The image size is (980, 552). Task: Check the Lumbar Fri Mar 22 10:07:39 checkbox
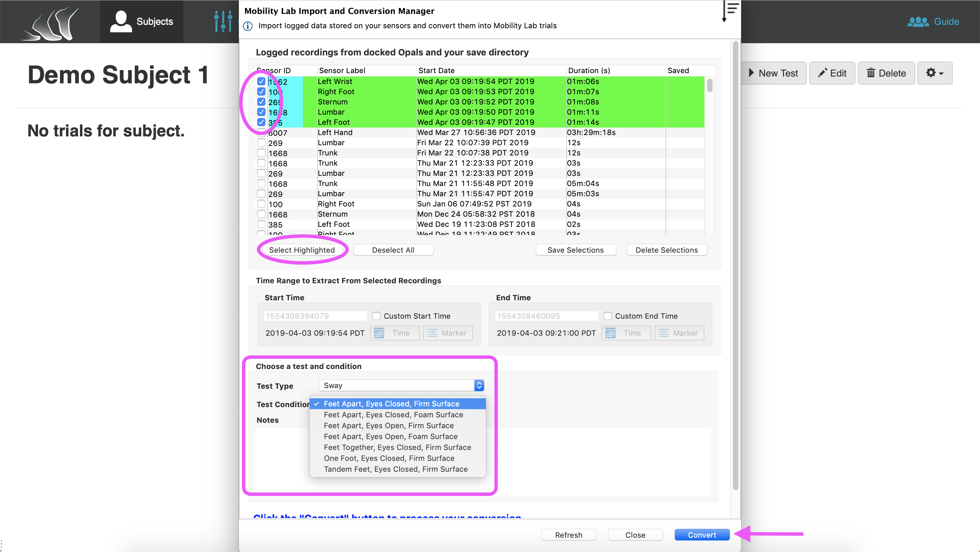point(261,143)
